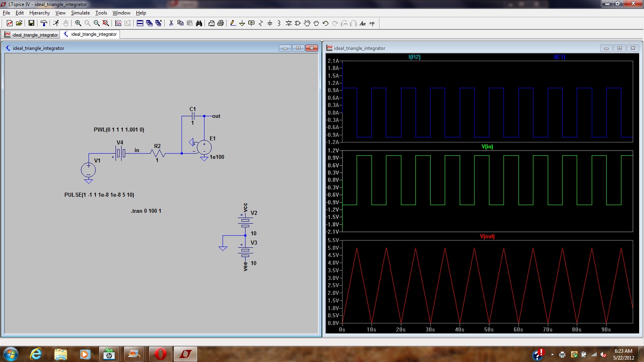Switch to the schematic ideal_triangle_integrator tab
The height and width of the screenshot is (362, 644).
[x=90, y=34]
